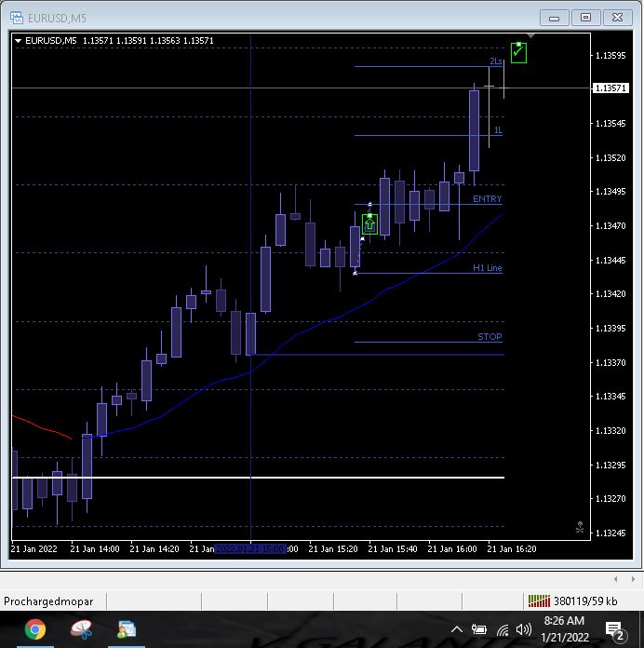Click the green up-arrow buy marker
The height and width of the screenshot is (648, 644).
click(x=369, y=224)
